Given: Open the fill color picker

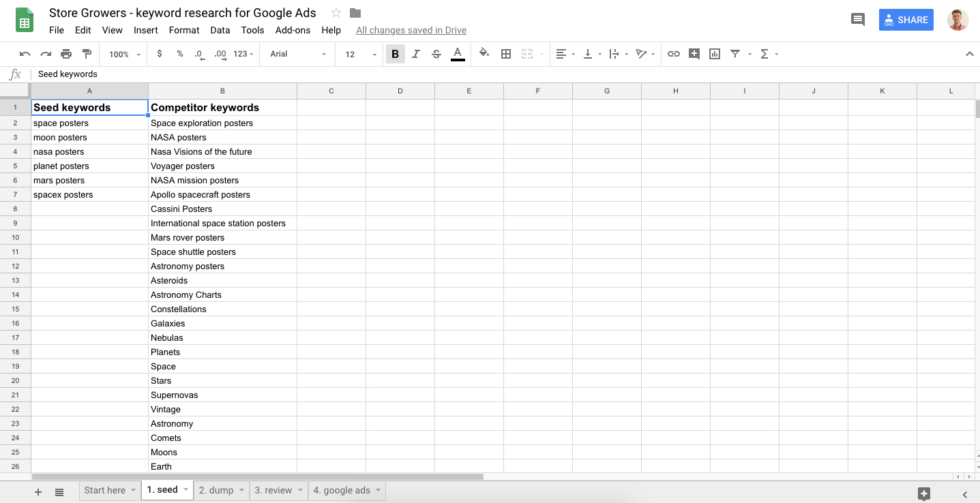Looking at the screenshot, I should [484, 54].
